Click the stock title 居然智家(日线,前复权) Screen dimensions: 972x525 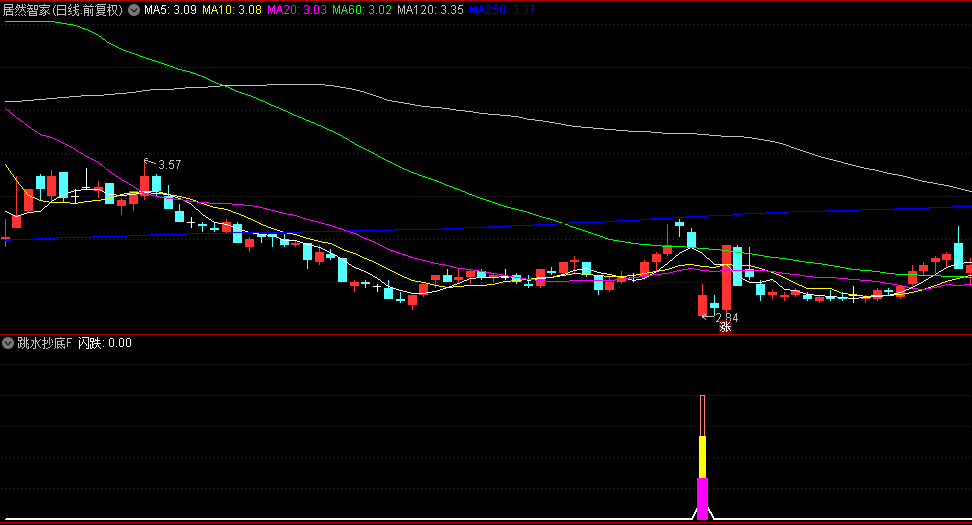tap(63, 10)
